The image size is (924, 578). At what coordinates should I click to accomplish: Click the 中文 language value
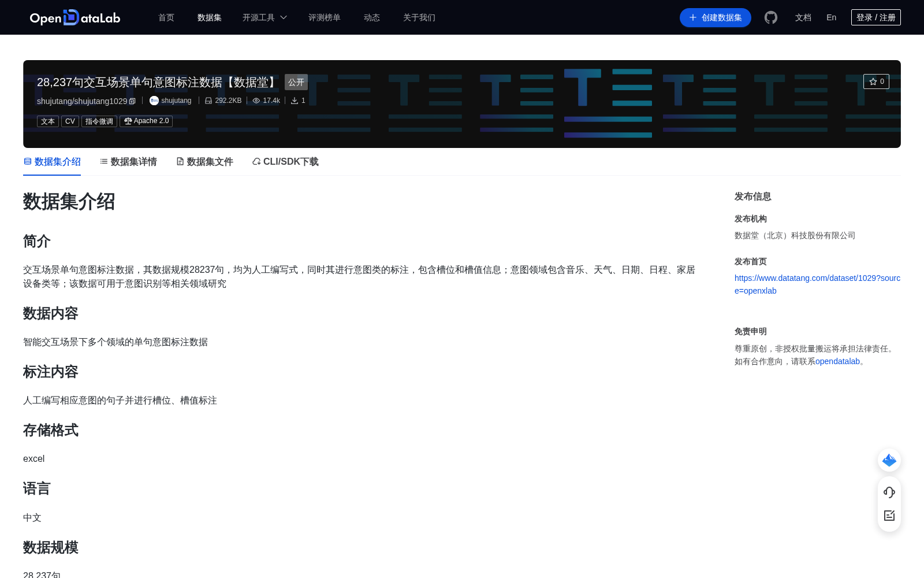tap(32, 518)
